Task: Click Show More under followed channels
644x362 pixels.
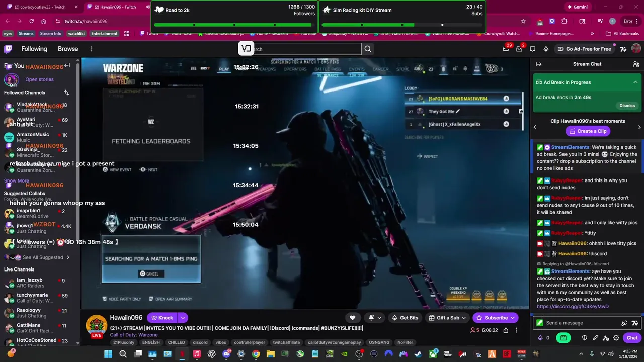Action: (17, 181)
